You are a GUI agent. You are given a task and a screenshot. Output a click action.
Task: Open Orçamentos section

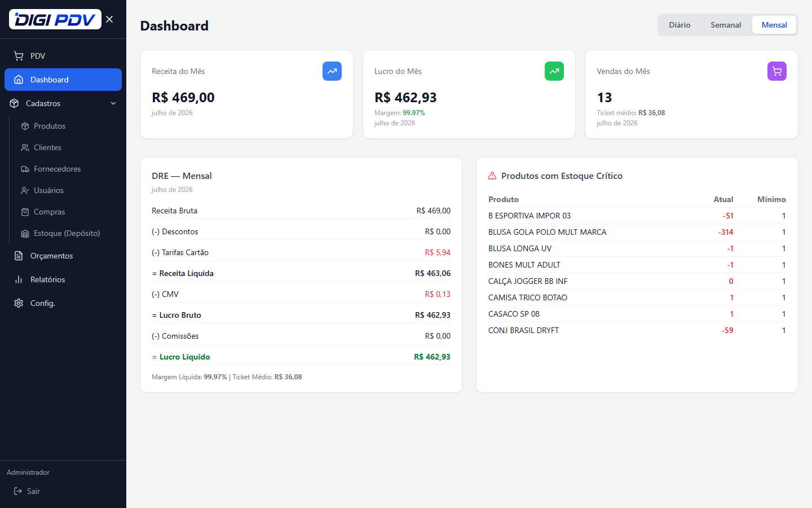point(51,256)
